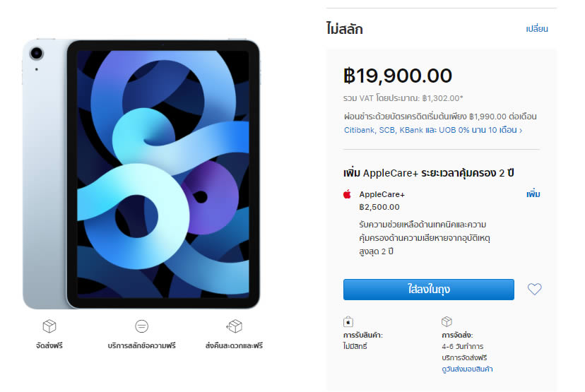Select the จัดส่งฟรี label
The image size is (585, 392).
pos(49,346)
